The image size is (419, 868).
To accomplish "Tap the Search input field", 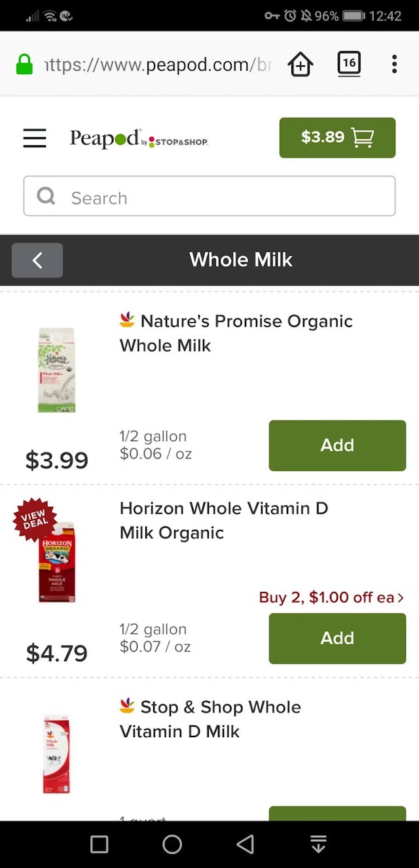I will [209, 196].
